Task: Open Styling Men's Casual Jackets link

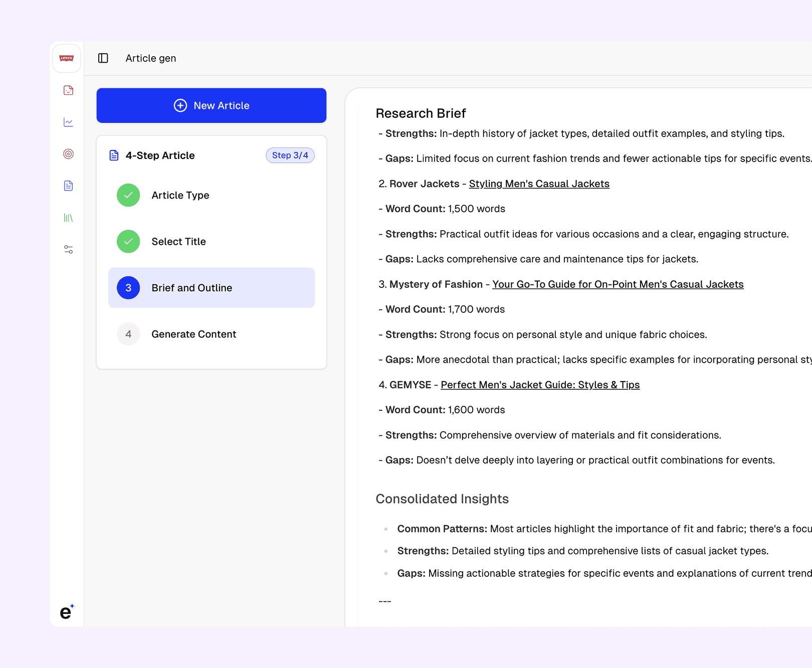Action: click(539, 184)
